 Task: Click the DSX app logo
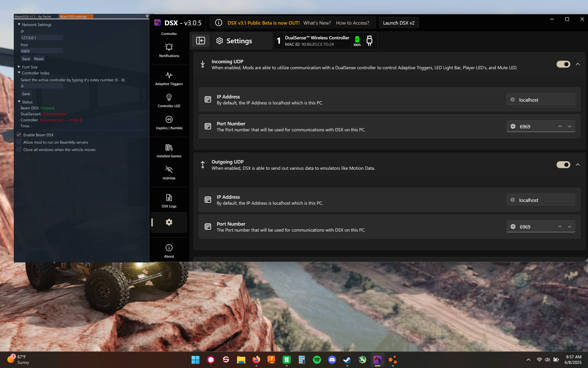157,23
